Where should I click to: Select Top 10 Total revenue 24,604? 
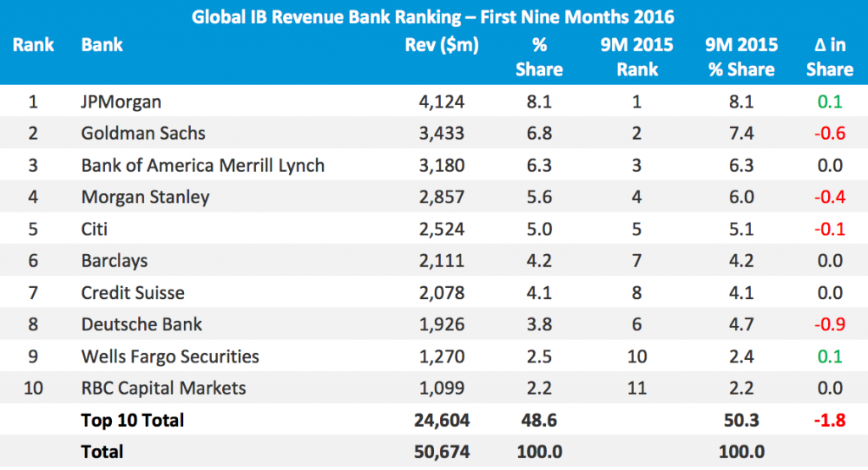(x=442, y=420)
